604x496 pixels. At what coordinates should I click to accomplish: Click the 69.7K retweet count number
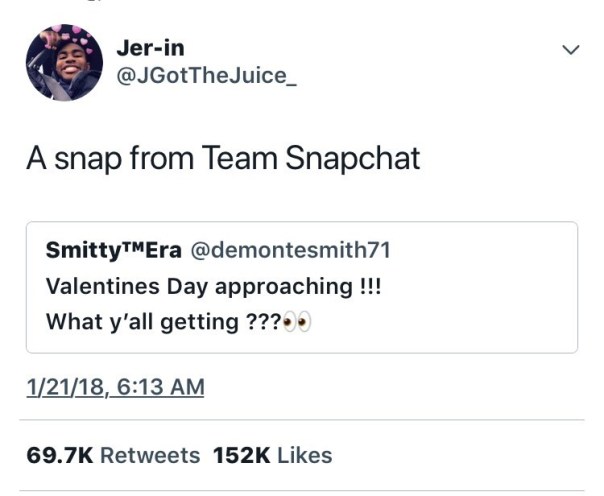[61, 455]
